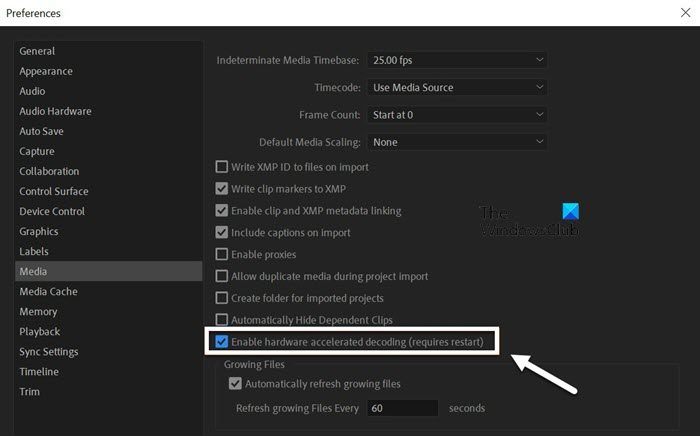This screenshot has width=700, height=436.
Task: Uncheck Write clip markers to XMP
Action: coord(221,188)
